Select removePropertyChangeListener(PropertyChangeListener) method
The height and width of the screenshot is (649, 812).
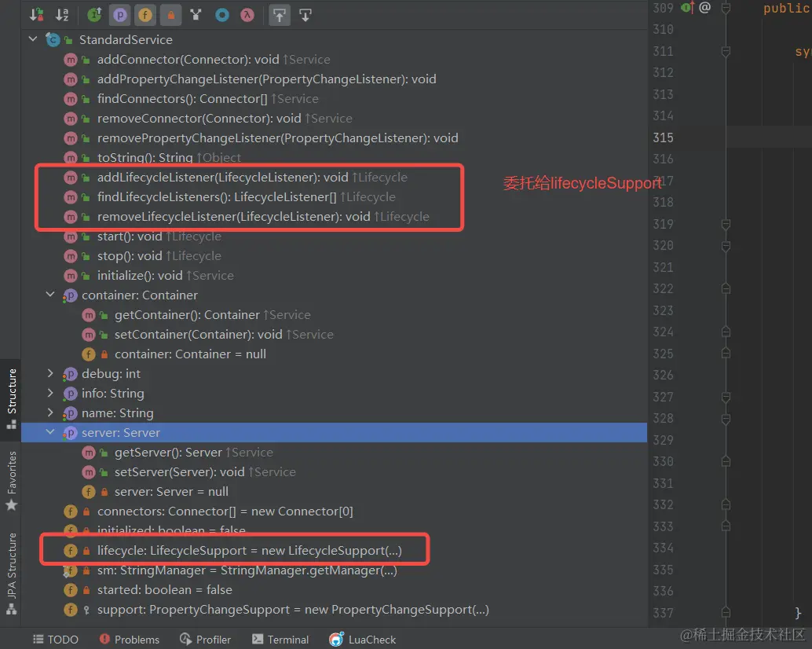(277, 138)
